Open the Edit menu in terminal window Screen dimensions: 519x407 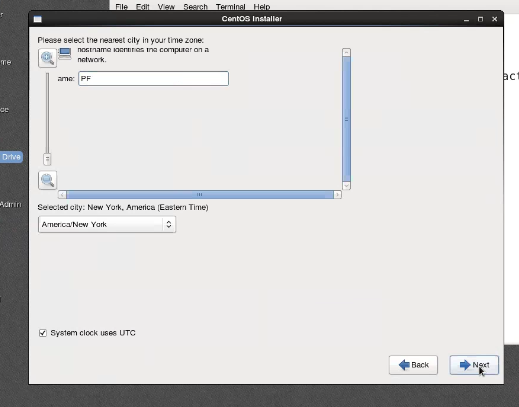point(142,7)
